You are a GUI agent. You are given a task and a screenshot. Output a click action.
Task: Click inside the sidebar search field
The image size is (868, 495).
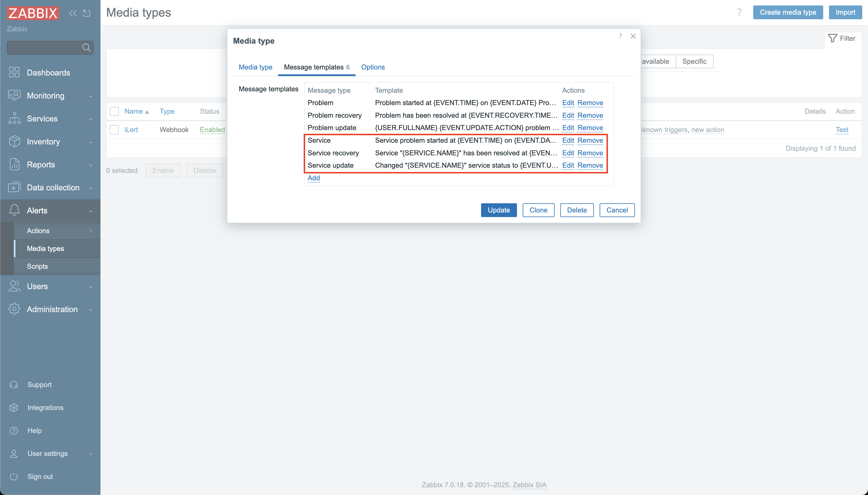pyautogui.click(x=44, y=48)
